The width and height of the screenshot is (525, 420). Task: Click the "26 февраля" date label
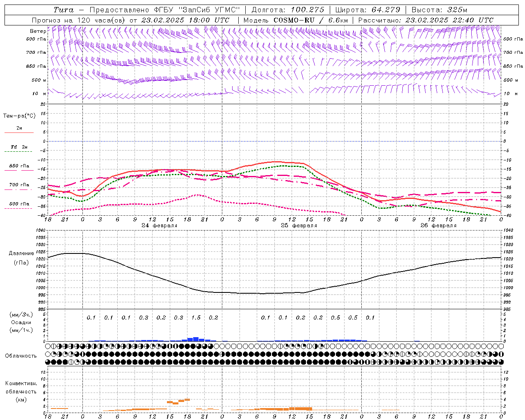(438, 226)
